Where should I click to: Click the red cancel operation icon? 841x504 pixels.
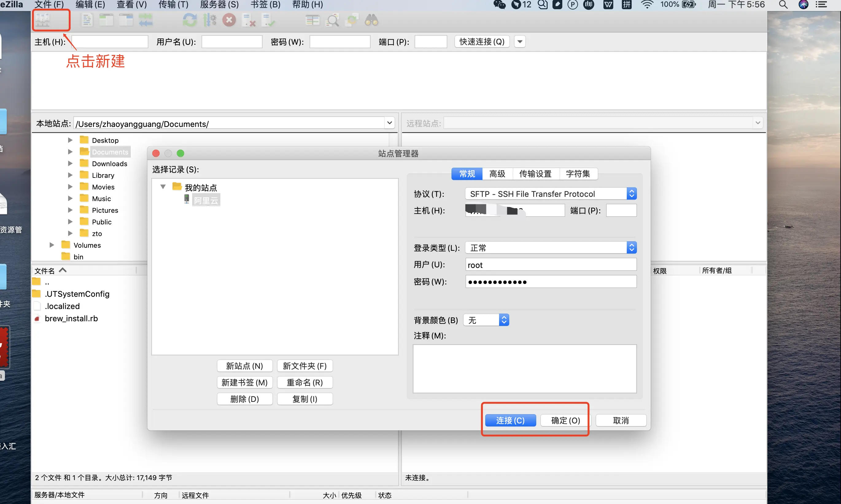point(229,20)
